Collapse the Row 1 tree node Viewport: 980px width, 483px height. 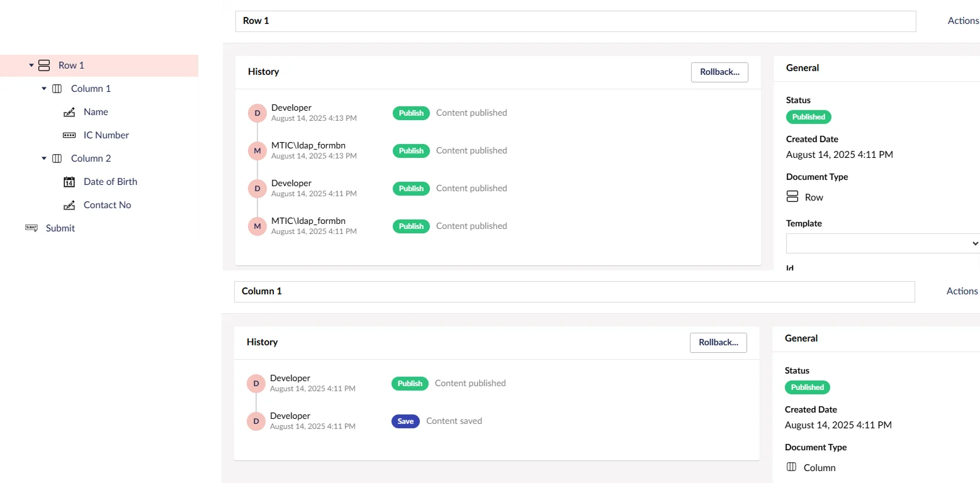click(x=31, y=65)
